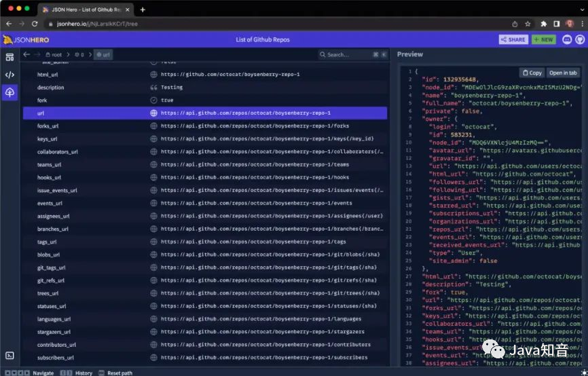Open the browser extensions puzzle icon
Image resolution: width=588 pixels, height=376 pixels.
(543, 24)
